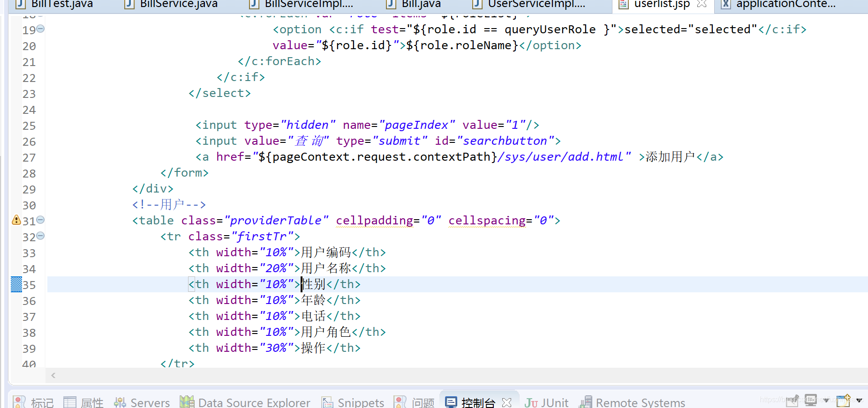Click the Markers view icon beside 标记
Screen dimensions: 868x408
pyautogui.click(x=19, y=402)
